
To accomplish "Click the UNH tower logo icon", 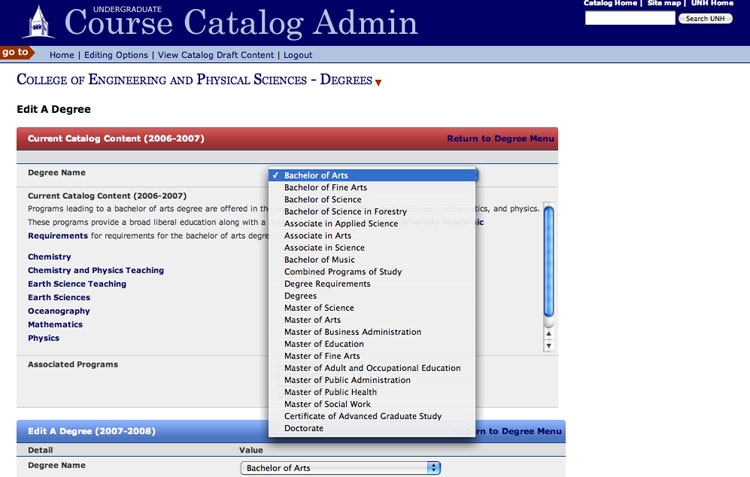I will coord(39,22).
